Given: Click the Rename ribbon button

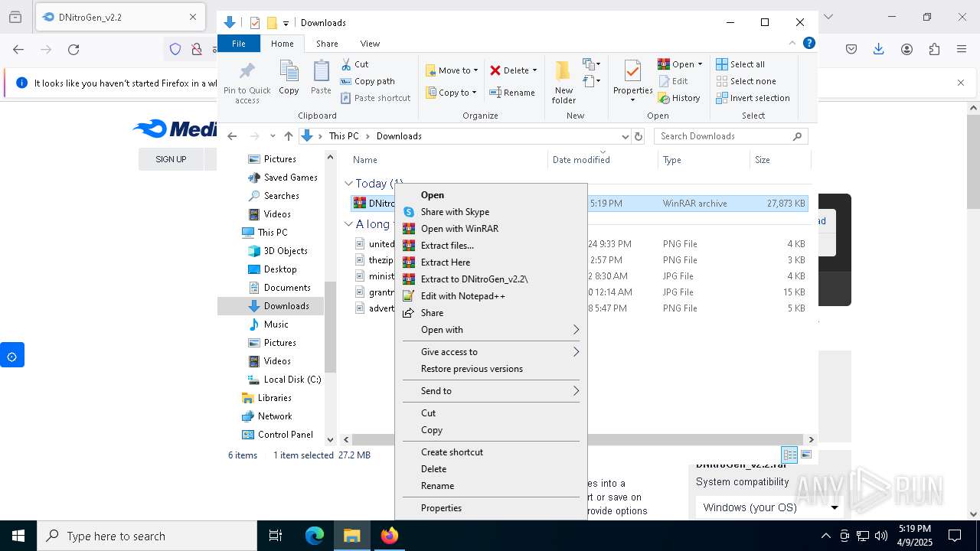Looking at the screenshot, I should pyautogui.click(x=512, y=93).
